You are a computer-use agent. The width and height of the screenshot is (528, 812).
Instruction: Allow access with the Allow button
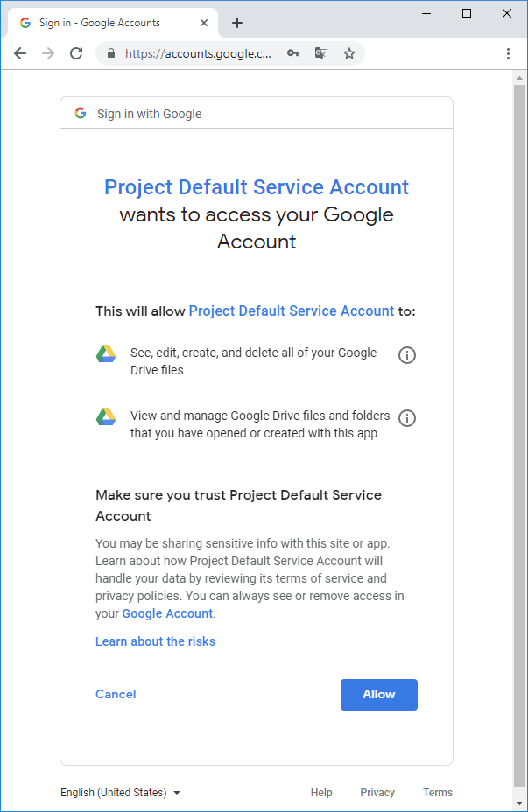(379, 695)
